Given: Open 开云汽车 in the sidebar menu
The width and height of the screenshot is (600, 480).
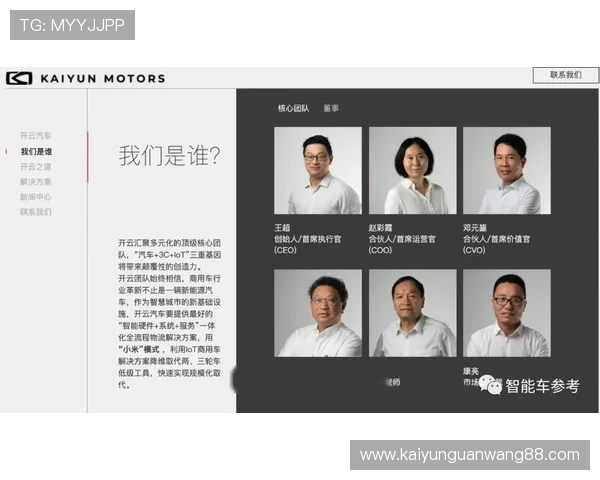Looking at the screenshot, I should [36, 136].
